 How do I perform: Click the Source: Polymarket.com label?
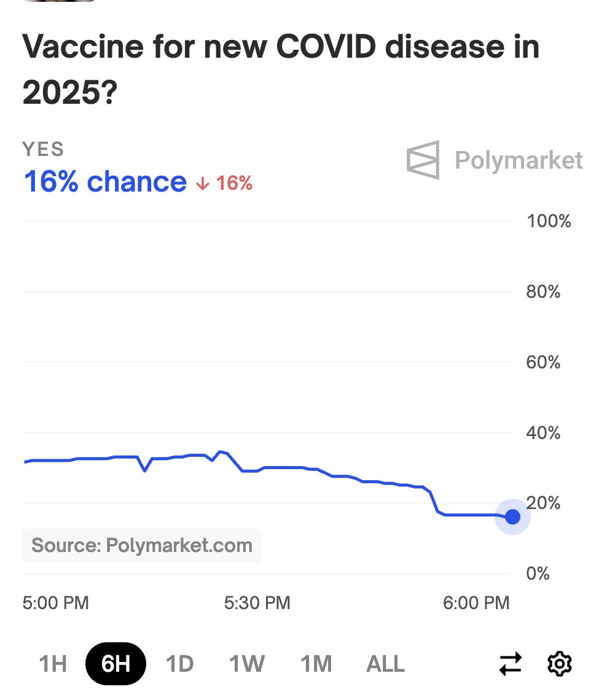click(142, 545)
